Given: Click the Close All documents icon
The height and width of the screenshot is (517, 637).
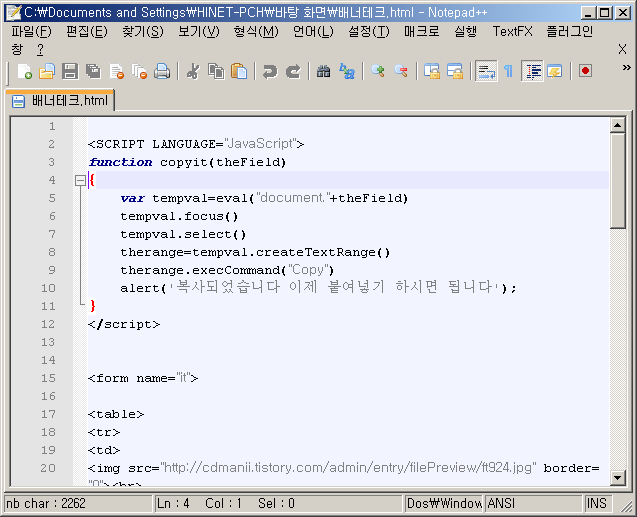Looking at the screenshot, I should coord(140,71).
